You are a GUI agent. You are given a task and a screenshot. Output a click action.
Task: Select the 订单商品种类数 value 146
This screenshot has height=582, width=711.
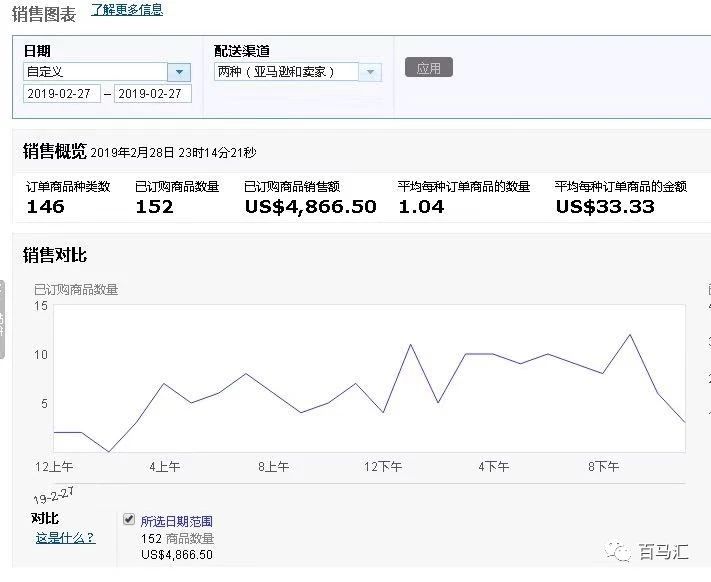point(45,207)
